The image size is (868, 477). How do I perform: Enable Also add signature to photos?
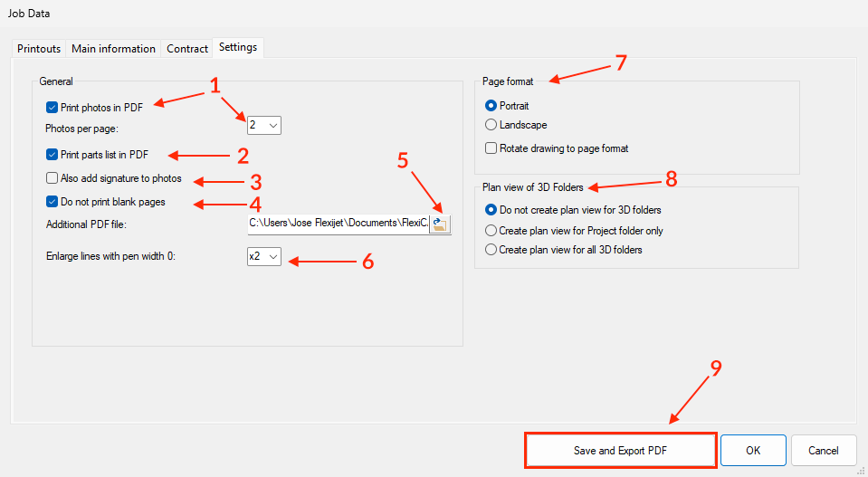click(52, 178)
